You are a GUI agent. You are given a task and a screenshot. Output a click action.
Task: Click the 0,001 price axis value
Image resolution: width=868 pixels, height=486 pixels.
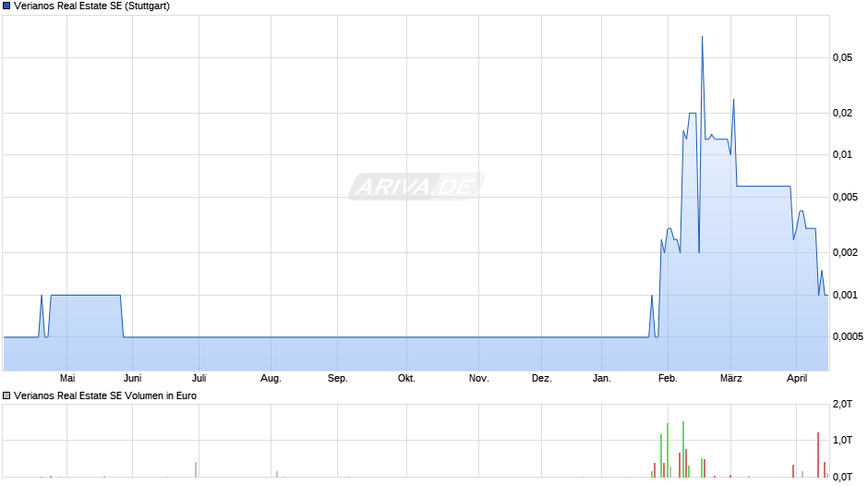845,295
